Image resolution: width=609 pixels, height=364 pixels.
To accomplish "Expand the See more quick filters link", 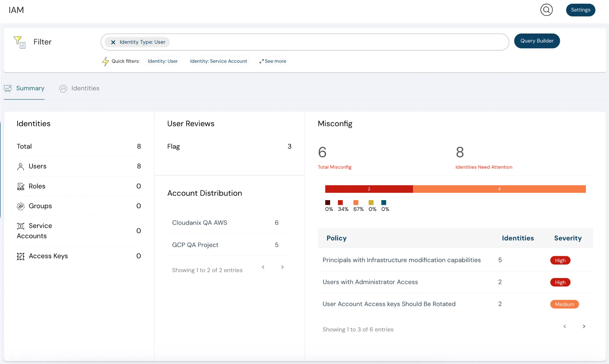I will (273, 61).
